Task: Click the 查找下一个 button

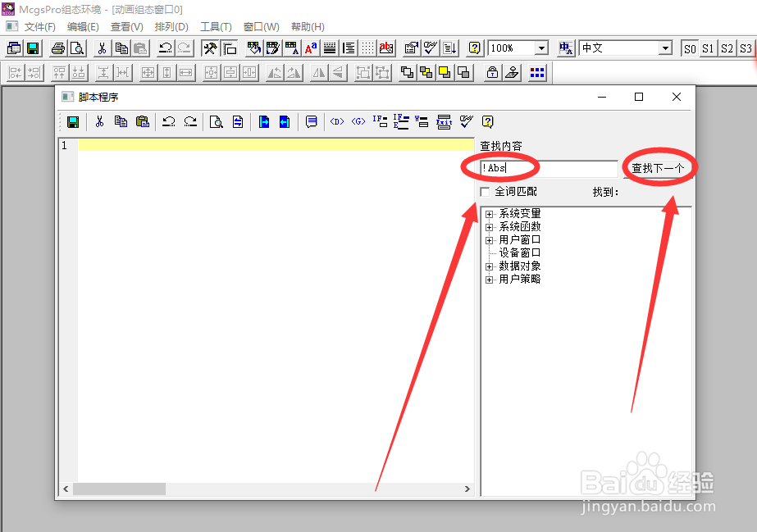Action: point(658,168)
